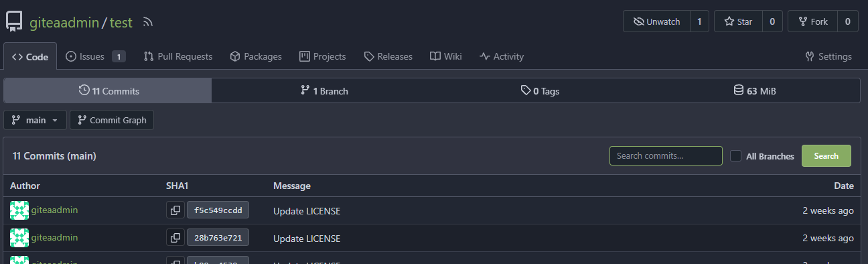View the Activity tab
The width and height of the screenshot is (868, 264).
(502, 56)
